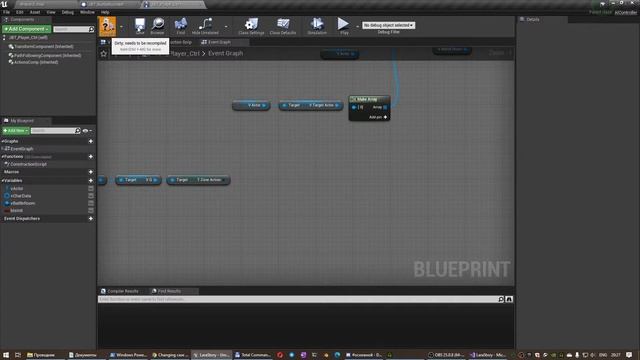Screen dimensions: 640x360
Task: Open Class Settings from the toolbar
Action: pyautogui.click(x=251, y=26)
